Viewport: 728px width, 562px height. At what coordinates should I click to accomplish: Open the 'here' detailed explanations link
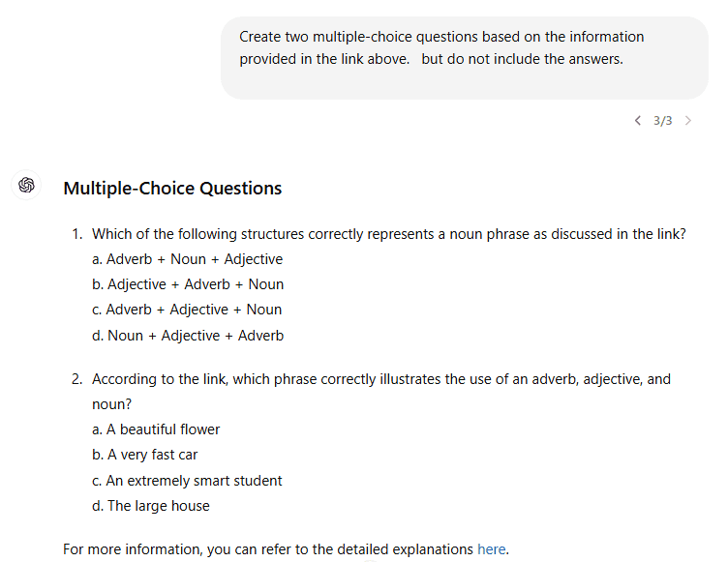click(x=491, y=549)
